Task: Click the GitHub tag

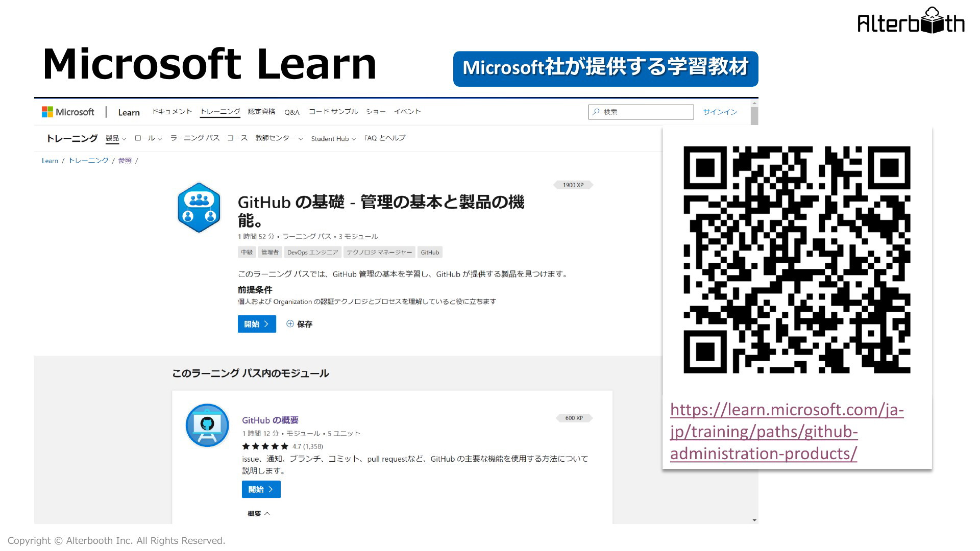Action: click(430, 252)
